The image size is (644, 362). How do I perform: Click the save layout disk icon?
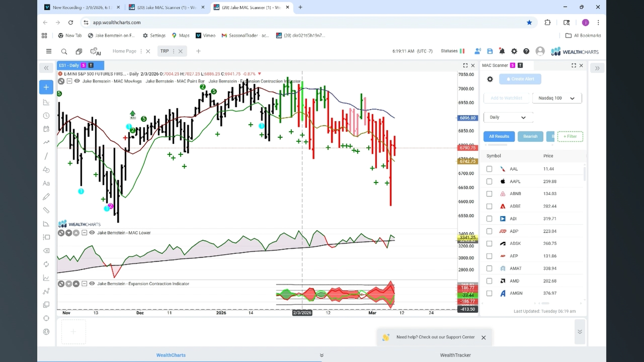tap(490, 51)
